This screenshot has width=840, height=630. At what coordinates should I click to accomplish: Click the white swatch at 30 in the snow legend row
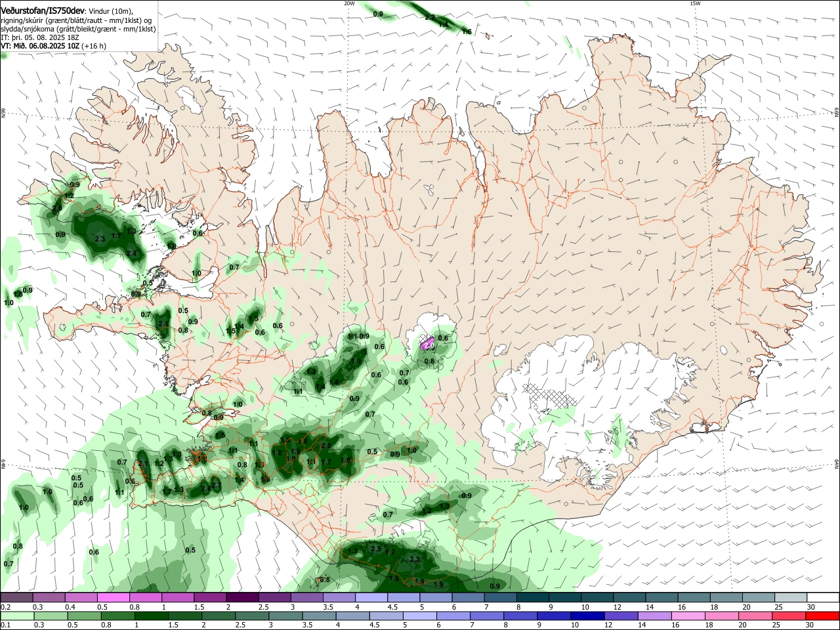pyautogui.click(x=822, y=597)
